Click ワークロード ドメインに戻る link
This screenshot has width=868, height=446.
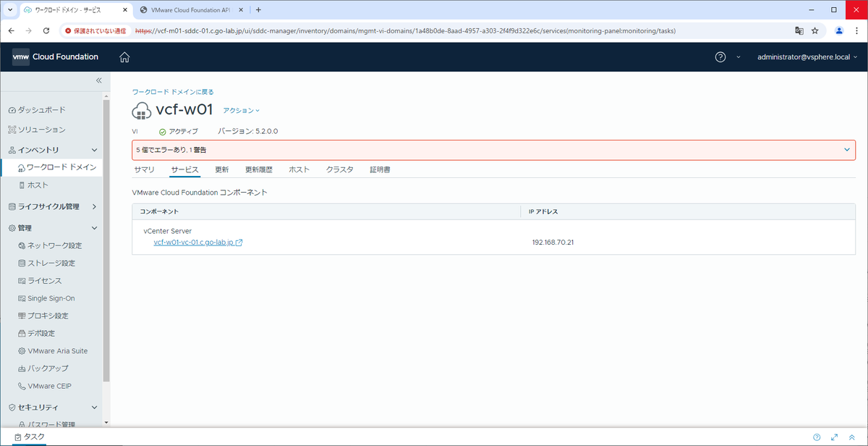(x=173, y=92)
